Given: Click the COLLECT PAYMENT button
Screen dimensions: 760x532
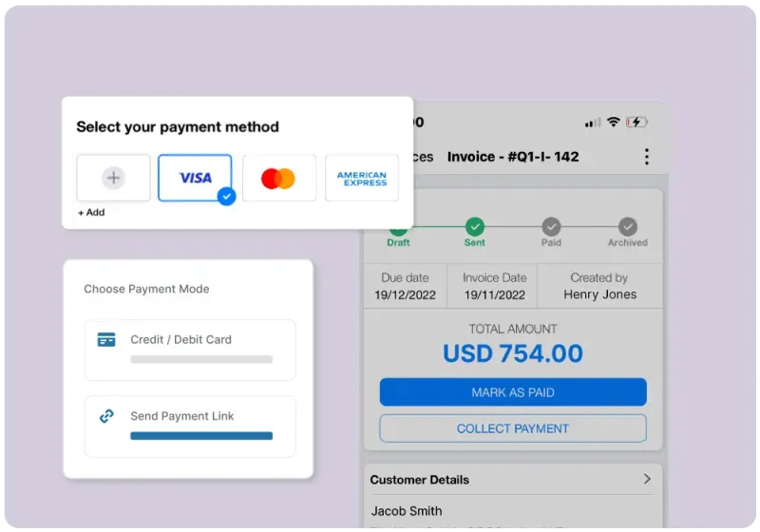Looking at the screenshot, I should (513, 428).
